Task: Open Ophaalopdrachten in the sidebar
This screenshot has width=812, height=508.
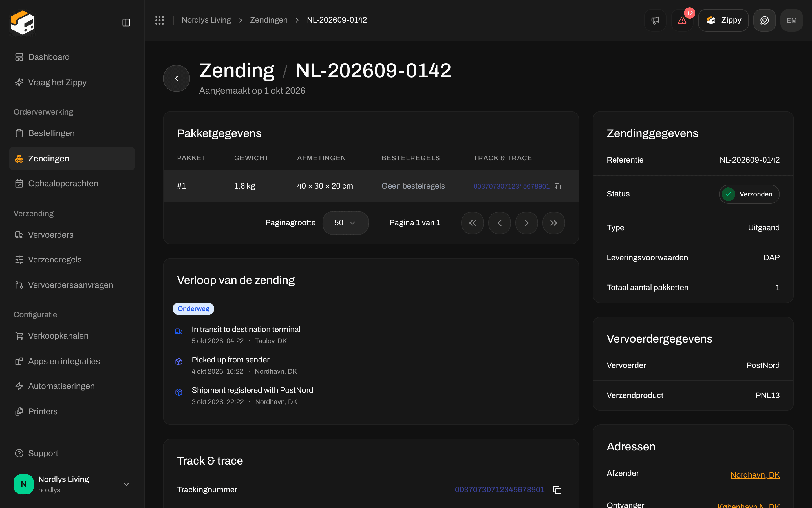Action: (x=72, y=183)
